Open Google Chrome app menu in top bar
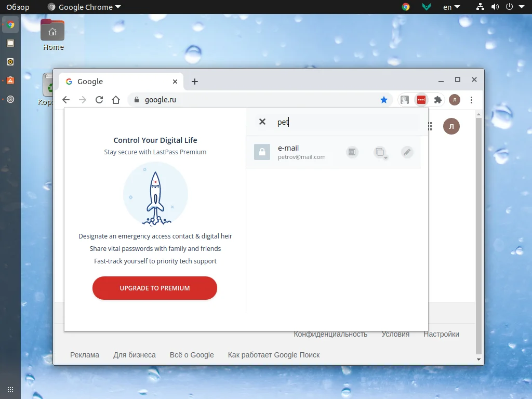 coord(84,7)
